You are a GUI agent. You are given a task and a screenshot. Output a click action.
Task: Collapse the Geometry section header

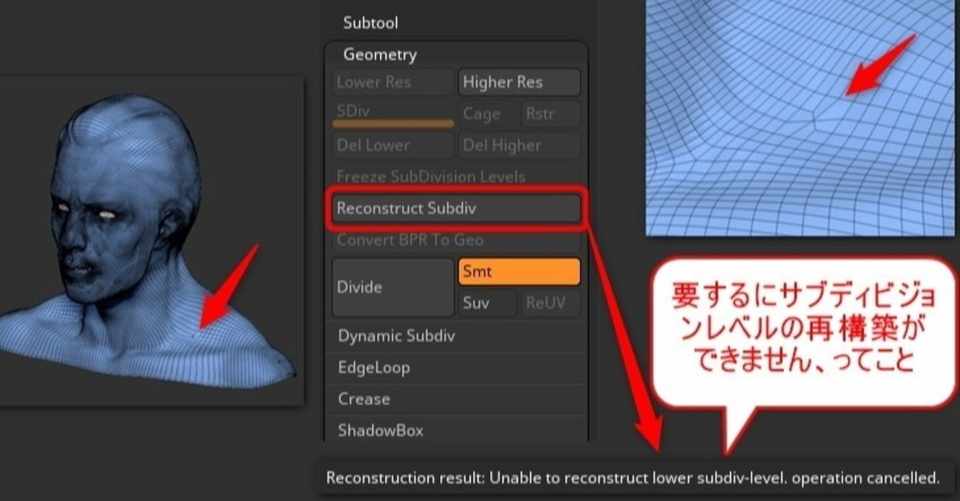(380, 55)
